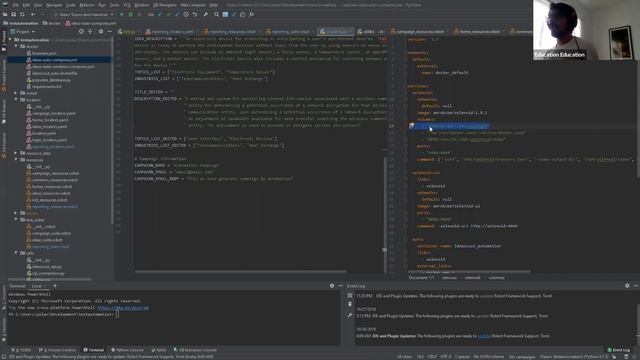Open Search Everywhere magnifier icon
Image resolution: width=640 pixels, height=360 pixels.
coord(216,14)
